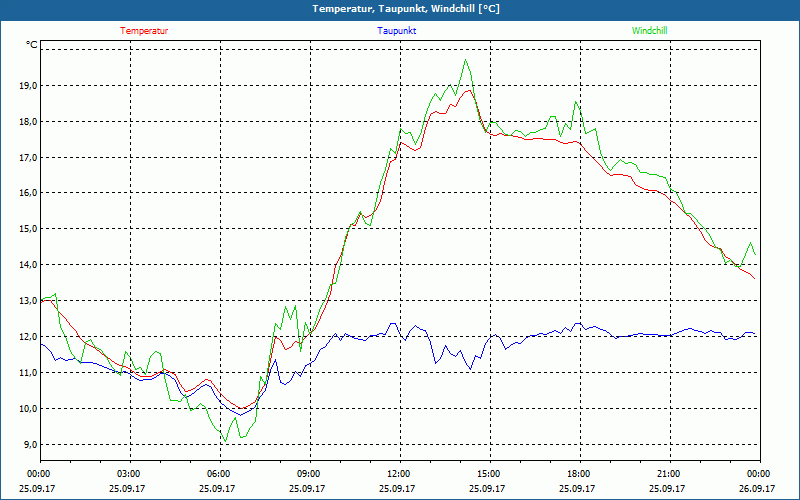Click the 12:00 time axis label
Image resolution: width=800 pixels, height=500 pixels.
[399, 474]
